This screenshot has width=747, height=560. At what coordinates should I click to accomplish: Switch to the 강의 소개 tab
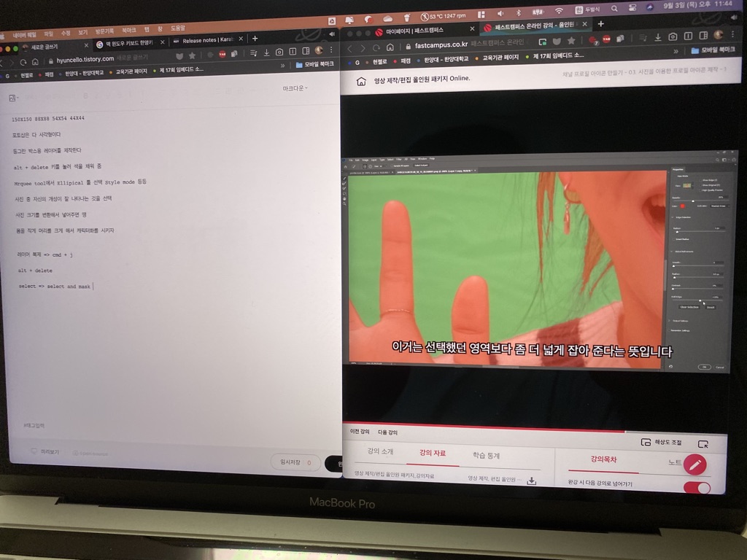(380, 451)
